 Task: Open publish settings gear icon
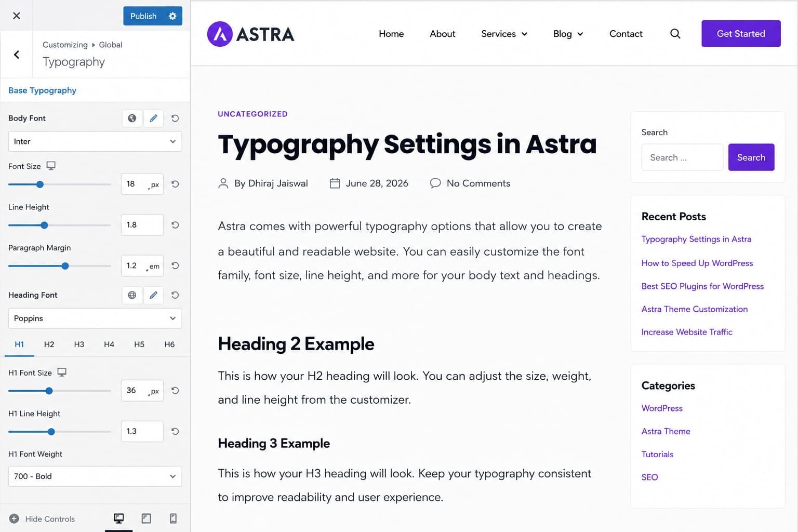(172, 16)
